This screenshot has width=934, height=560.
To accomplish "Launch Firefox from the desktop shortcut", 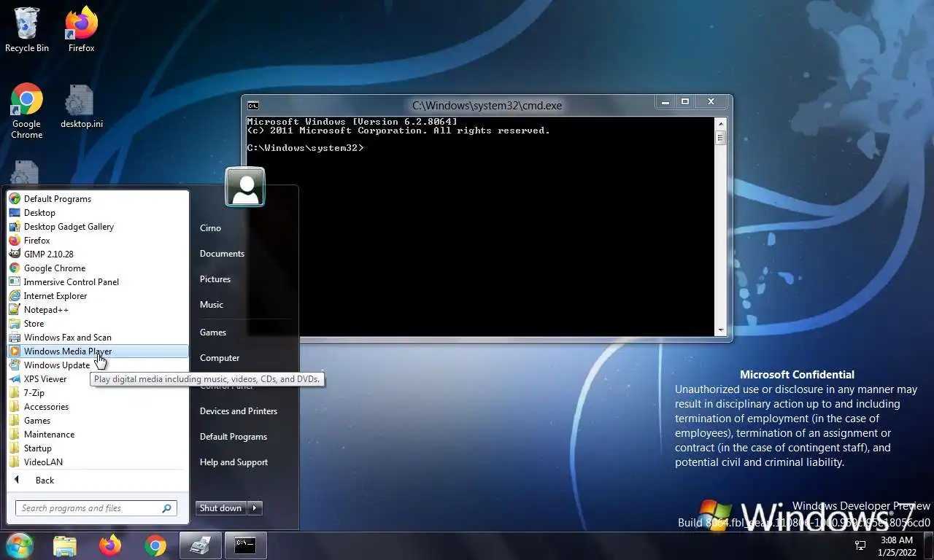I will tap(81, 29).
